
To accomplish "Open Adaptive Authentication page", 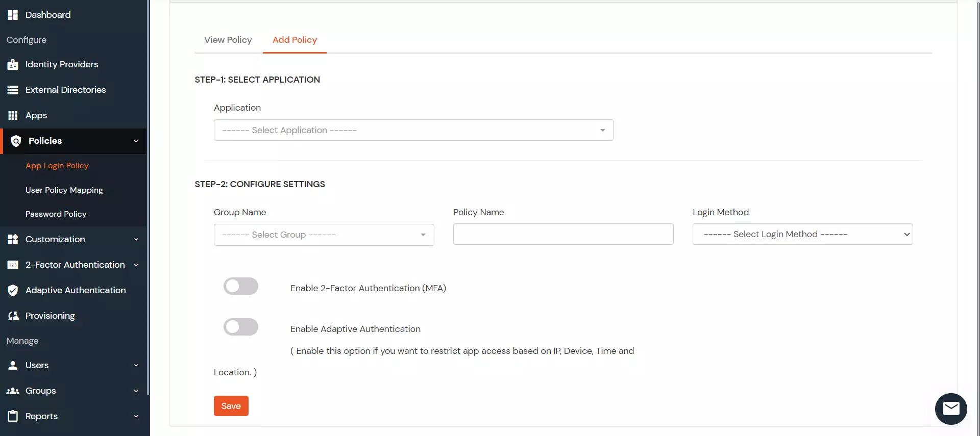I will [x=76, y=290].
